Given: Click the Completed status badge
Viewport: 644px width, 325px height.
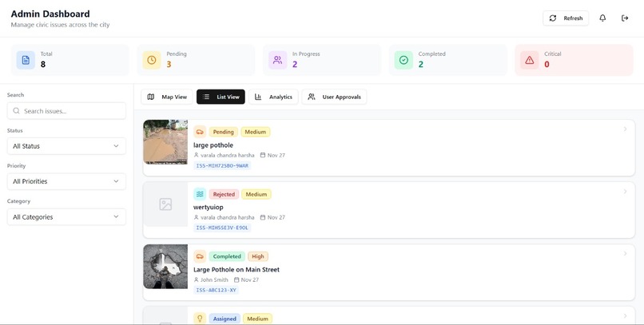Looking at the screenshot, I should [227, 256].
